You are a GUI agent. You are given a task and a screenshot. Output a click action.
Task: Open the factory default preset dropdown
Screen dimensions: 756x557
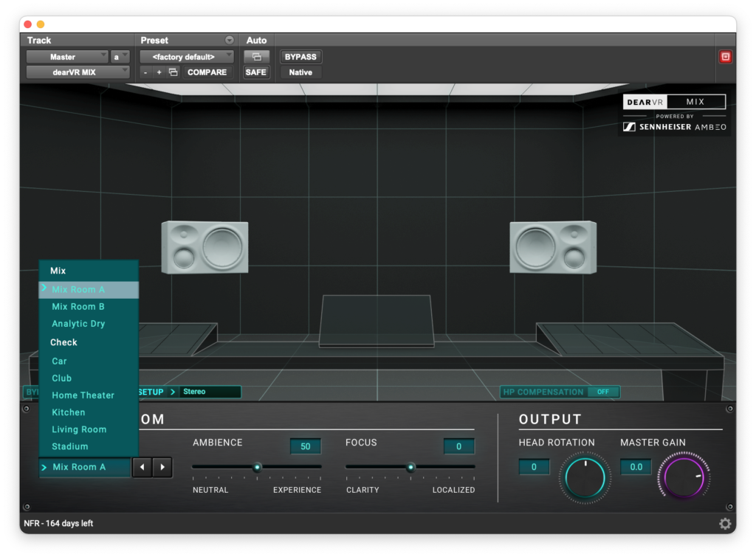186,57
